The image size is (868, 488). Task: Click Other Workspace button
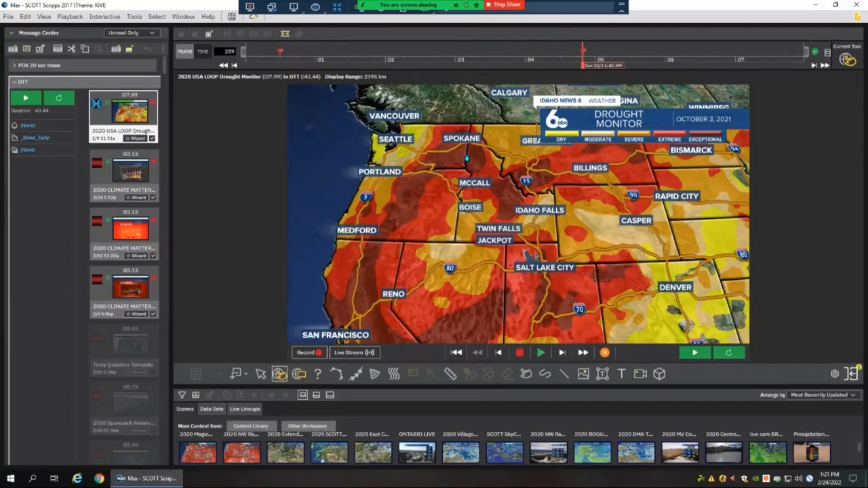click(x=307, y=426)
